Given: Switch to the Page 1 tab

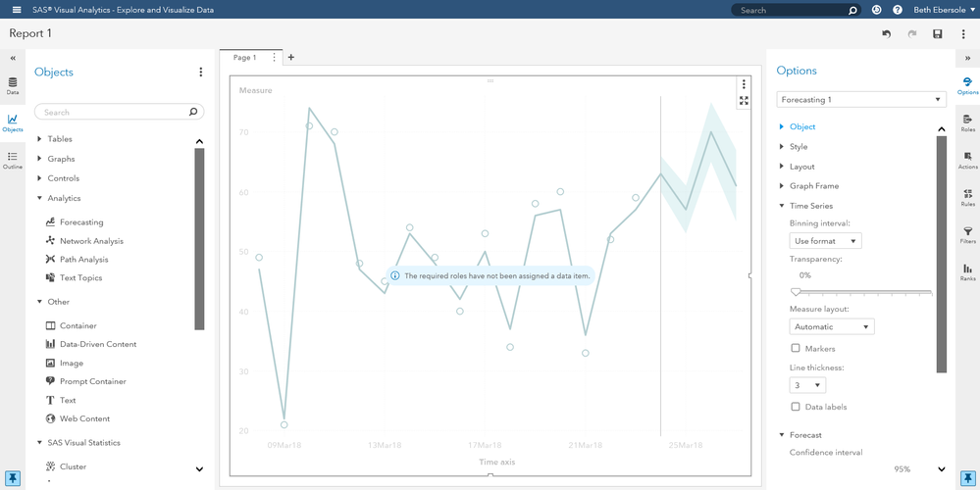Looking at the screenshot, I should click(244, 58).
